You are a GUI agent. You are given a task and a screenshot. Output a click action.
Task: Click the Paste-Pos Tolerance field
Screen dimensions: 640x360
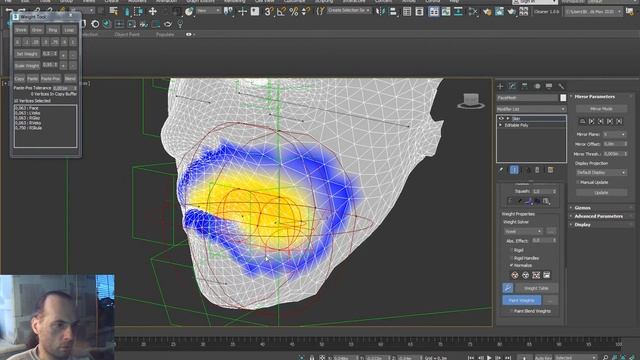point(65,88)
